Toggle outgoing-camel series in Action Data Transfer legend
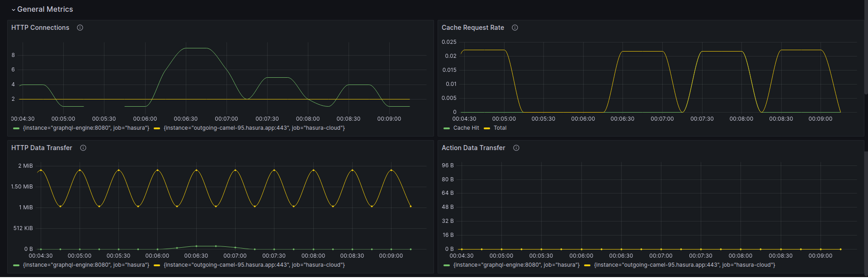This screenshot has width=868, height=278. (x=684, y=265)
